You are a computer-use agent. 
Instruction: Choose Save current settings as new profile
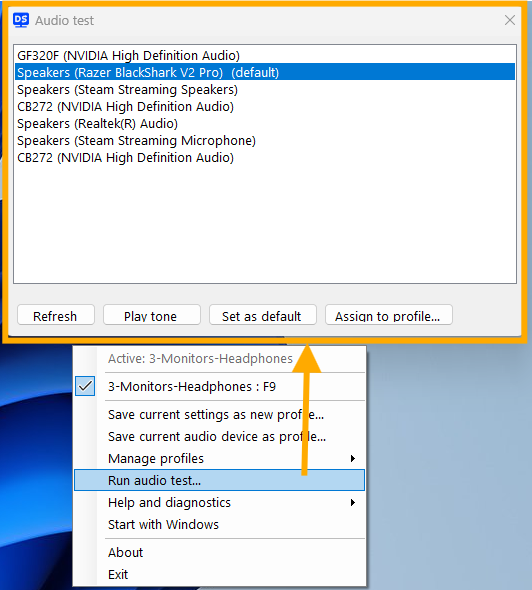pyautogui.click(x=219, y=415)
